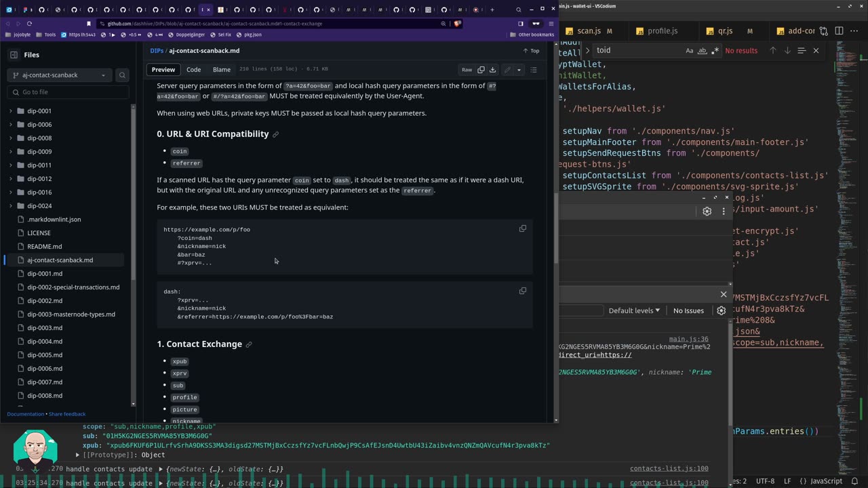Open the edit file options dropdown arrow
This screenshot has height=488, width=868.
click(519, 70)
